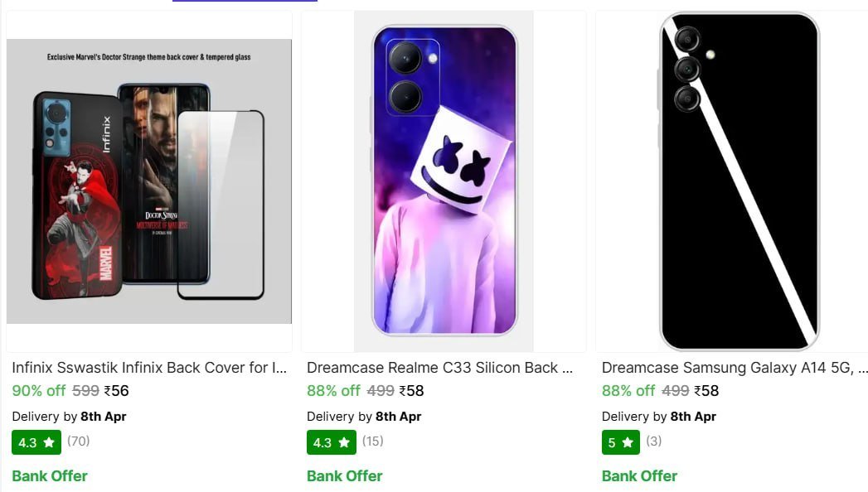Click the ₹56 price on the Infinix cover

(x=118, y=390)
